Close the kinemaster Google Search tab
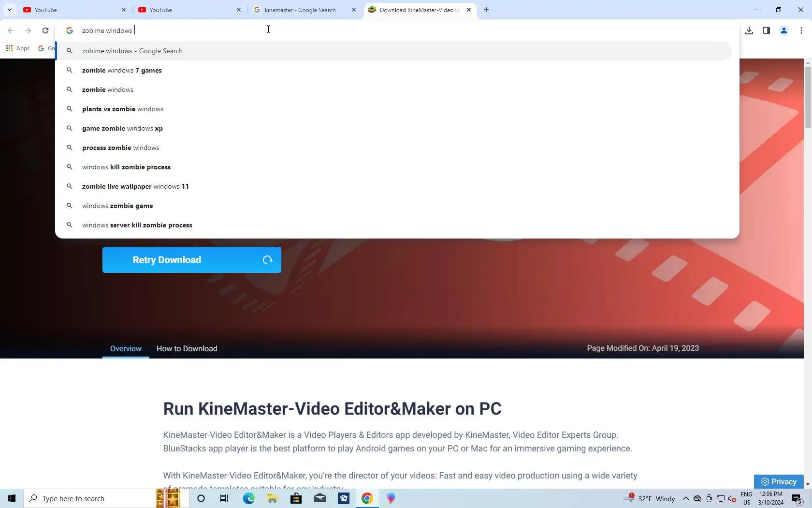 [354, 10]
